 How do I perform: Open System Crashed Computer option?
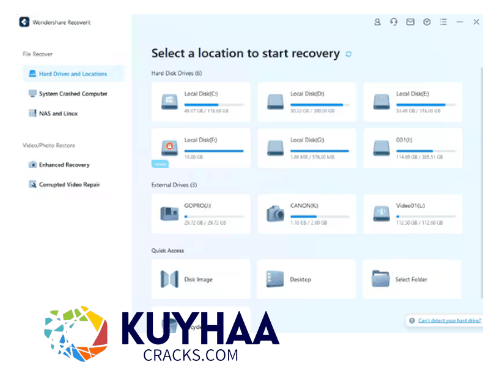click(73, 94)
